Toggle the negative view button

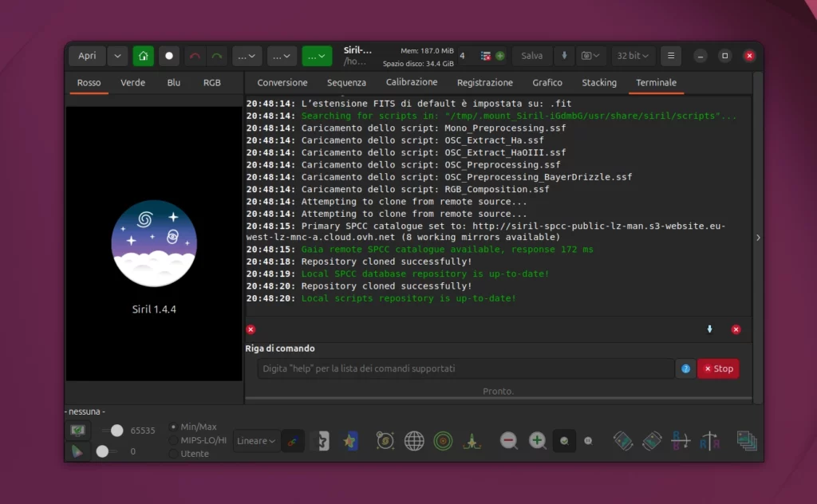(x=323, y=441)
